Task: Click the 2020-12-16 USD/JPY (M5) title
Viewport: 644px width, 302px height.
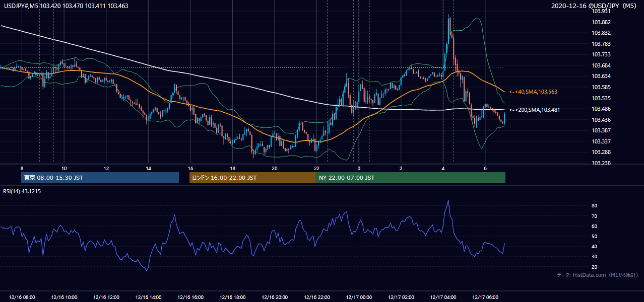Action: pyautogui.click(x=594, y=6)
